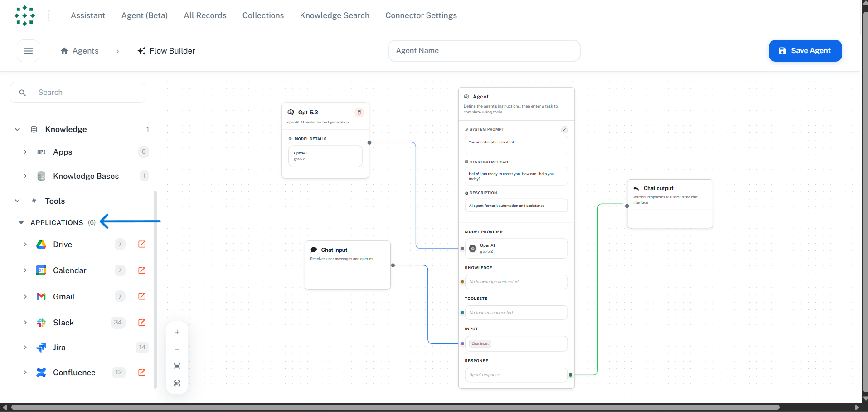The image size is (868, 412).
Task: Open the search magnifier in the sidebar
Action: pos(22,92)
